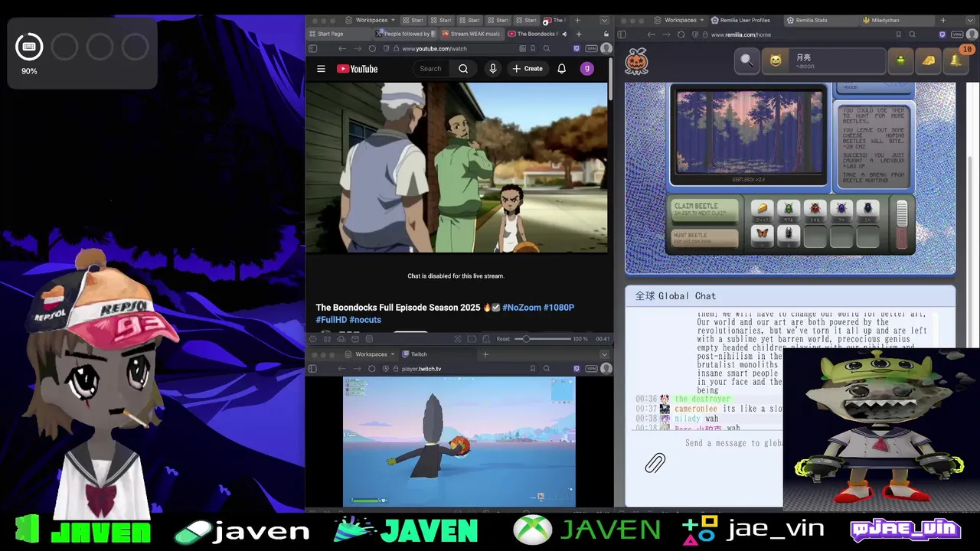Click the #1080P hashtag link
This screenshot has height=551, width=980.
[559, 308]
